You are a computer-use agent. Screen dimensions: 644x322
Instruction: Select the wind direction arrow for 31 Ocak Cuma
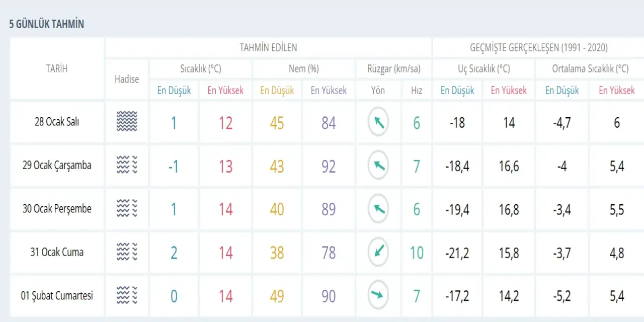pyautogui.click(x=378, y=252)
